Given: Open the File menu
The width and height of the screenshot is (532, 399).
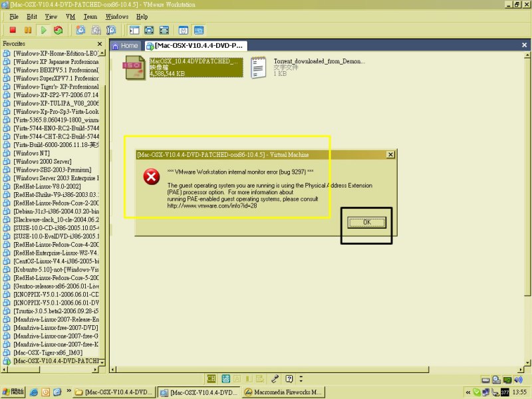Looking at the screenshot, I should [x=14, y=17].
